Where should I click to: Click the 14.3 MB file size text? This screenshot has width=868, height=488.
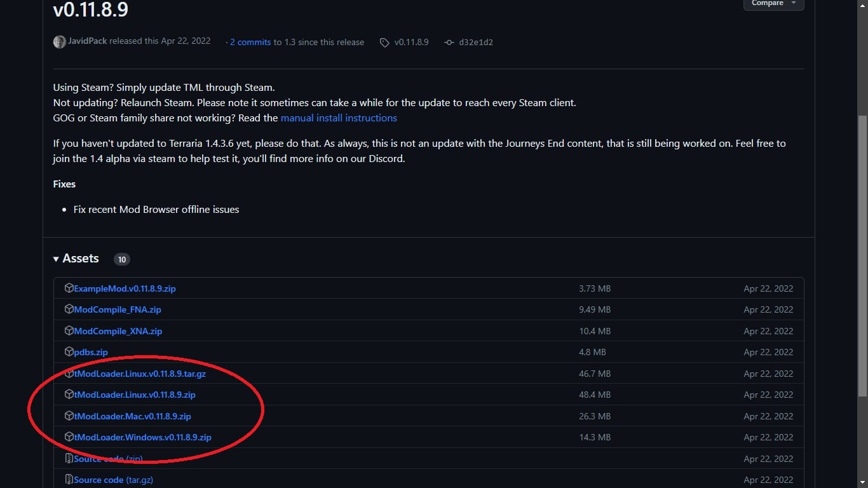click(595, 437)
